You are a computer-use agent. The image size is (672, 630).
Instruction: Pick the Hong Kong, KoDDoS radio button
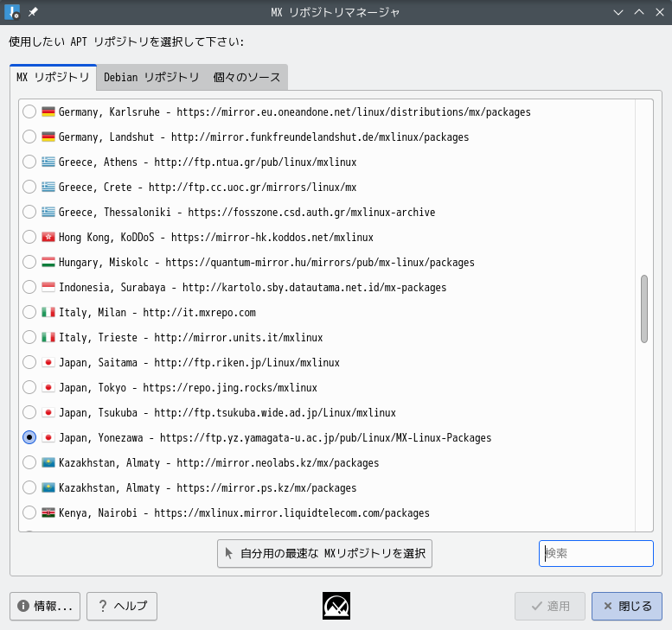click(29, 237)
